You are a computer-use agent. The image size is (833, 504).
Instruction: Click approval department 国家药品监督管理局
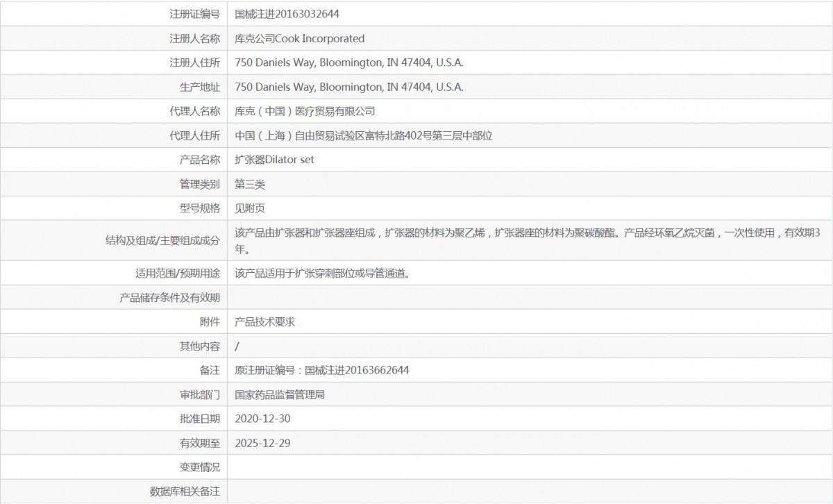pyautogui.click(x=280, y=395)
